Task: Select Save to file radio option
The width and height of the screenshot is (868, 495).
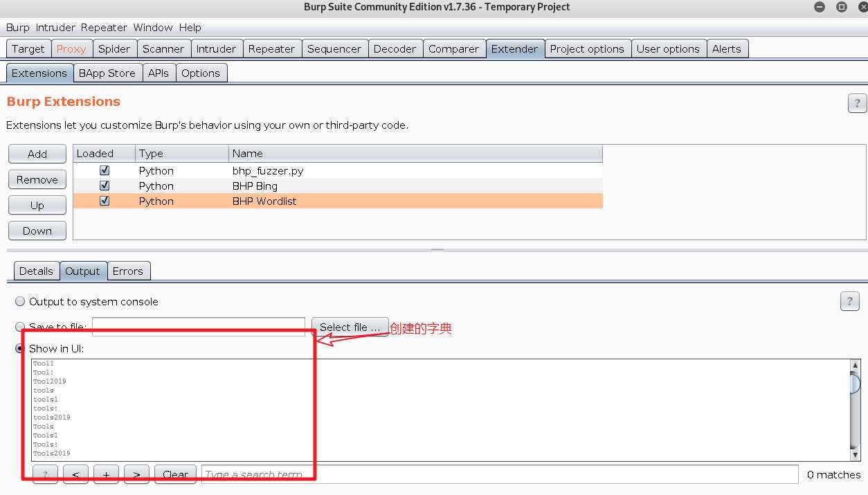Action: click(x=20, y=327)
